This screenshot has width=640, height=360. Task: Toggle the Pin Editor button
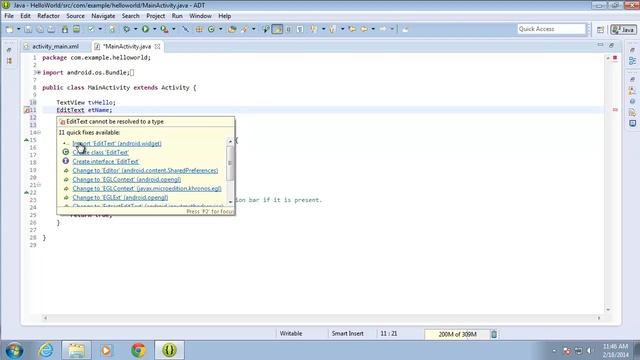[405, 29]
